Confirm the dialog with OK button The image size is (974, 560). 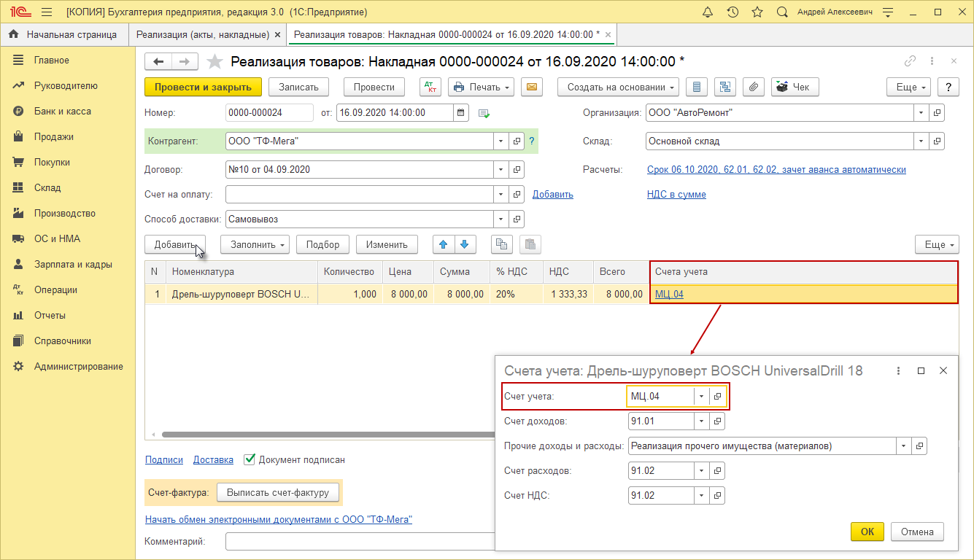point(867,532)
